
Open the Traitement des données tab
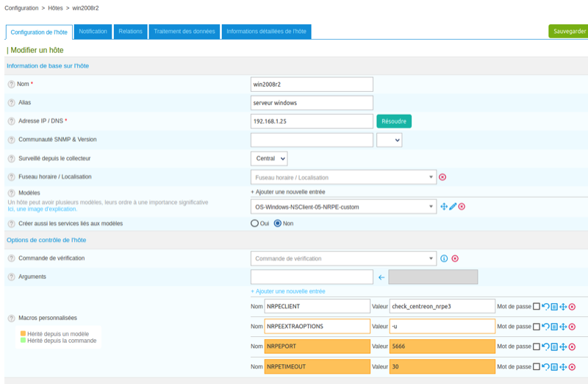coord(184,32)
